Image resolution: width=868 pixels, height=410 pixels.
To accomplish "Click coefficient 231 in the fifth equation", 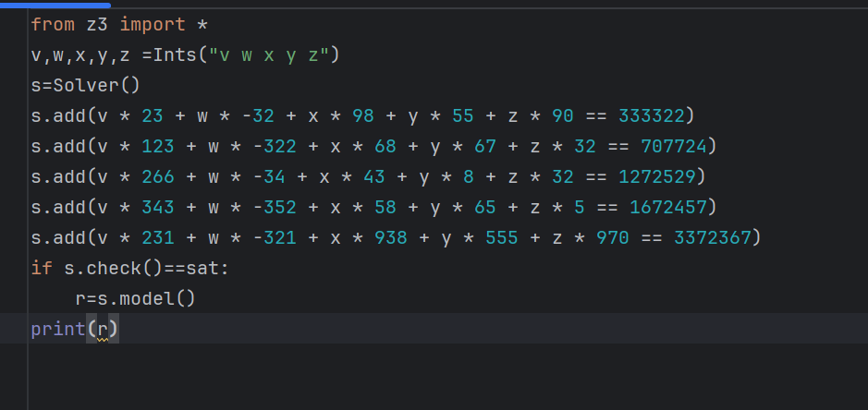I will coord(158,238).
